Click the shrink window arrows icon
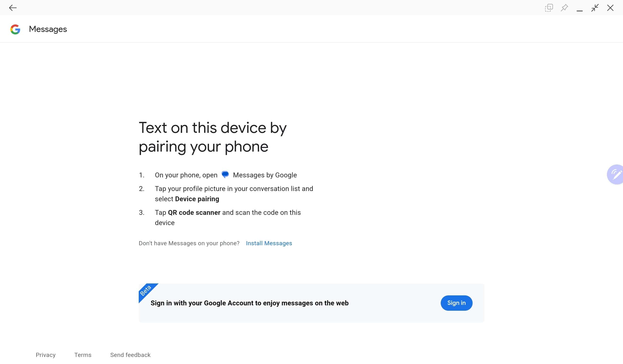Viewport: 623px width, 364px height. (x=595, y=8)
